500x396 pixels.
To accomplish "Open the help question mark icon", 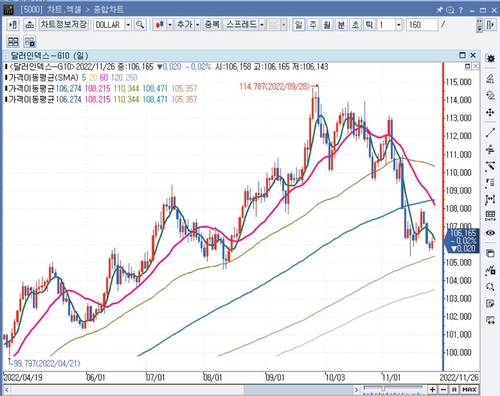I will click(461, 10).
